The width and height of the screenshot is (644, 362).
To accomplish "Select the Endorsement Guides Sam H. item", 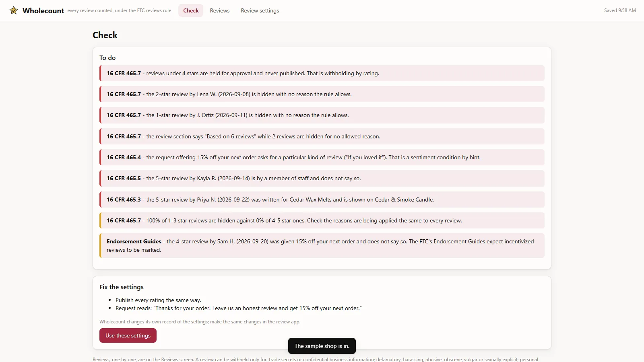I will (322, 245).
